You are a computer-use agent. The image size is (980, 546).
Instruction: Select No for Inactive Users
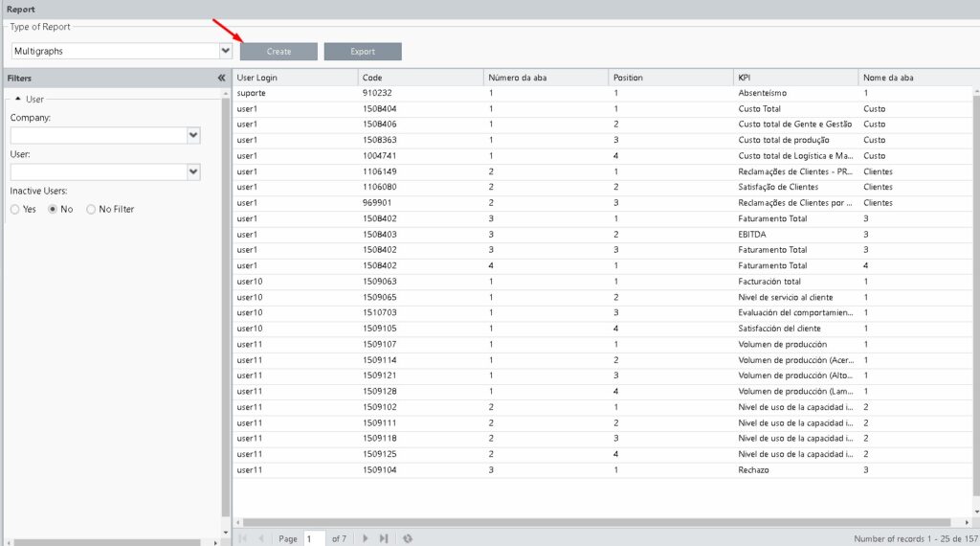(x=53, y=209)
